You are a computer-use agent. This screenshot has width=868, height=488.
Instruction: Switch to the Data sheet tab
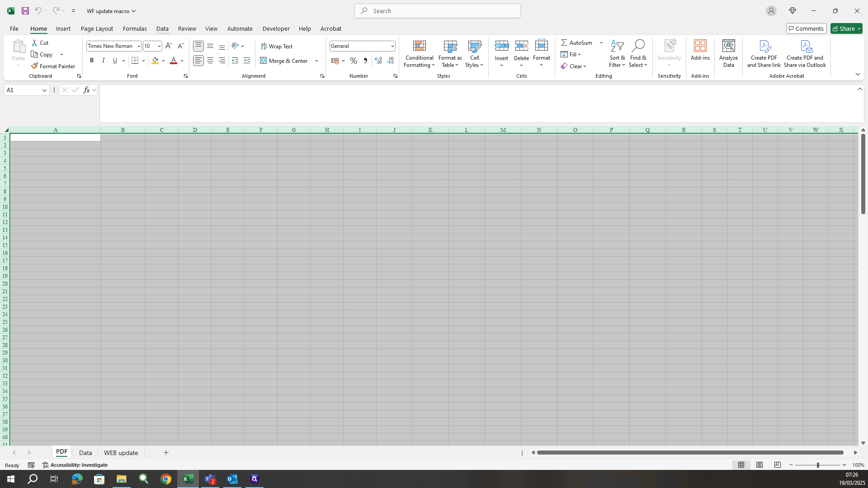(x=85, y=453)
